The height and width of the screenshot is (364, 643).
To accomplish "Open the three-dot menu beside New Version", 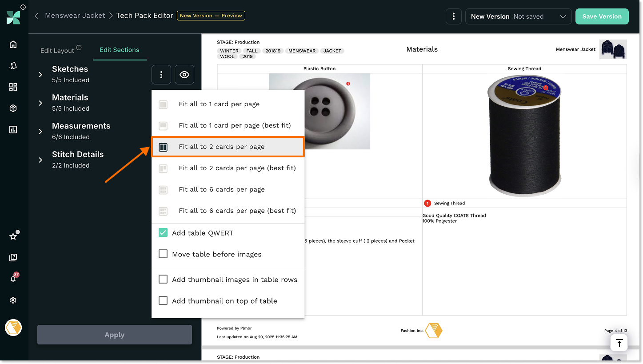I will [x=453, y=16].
